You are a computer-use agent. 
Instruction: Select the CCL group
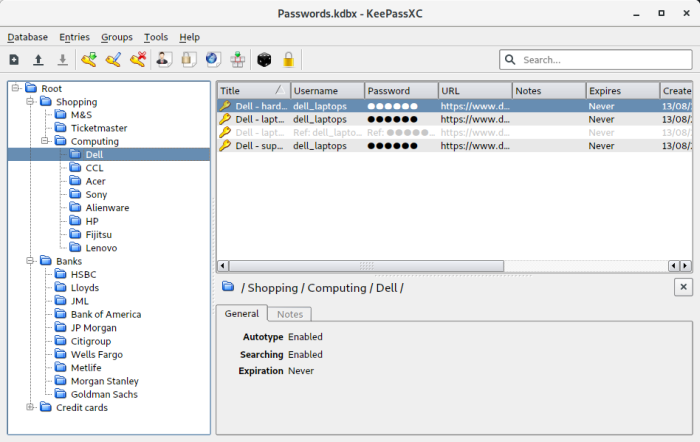point(94,168)
